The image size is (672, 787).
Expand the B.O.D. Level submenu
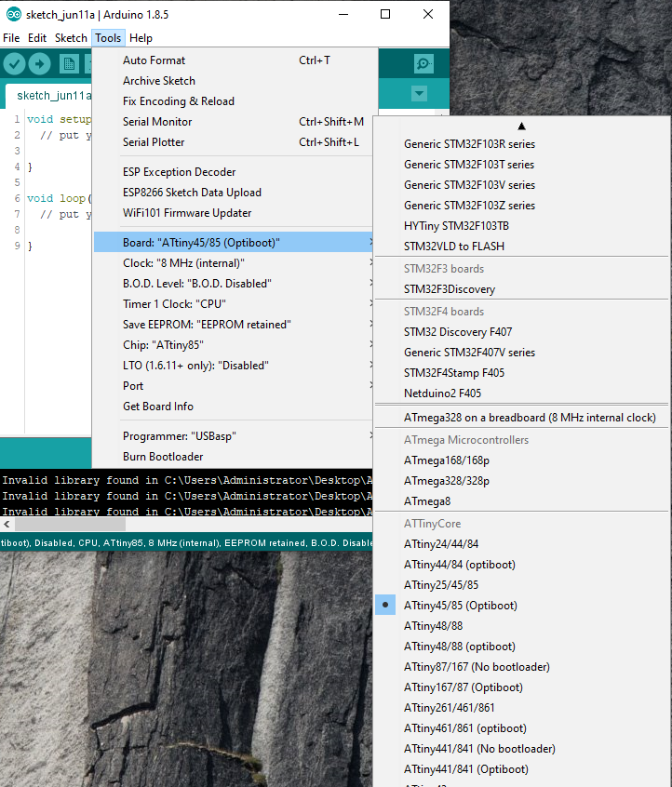click(234, 284)
